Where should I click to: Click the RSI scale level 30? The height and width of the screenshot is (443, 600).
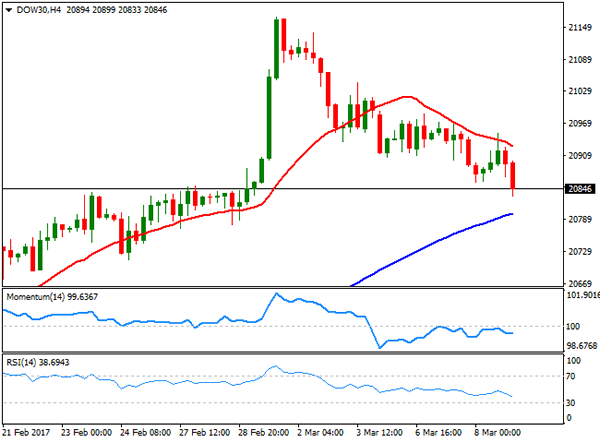point(571,403)
